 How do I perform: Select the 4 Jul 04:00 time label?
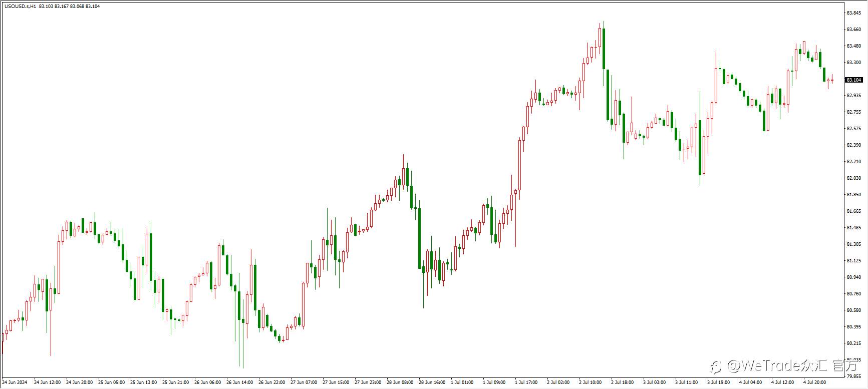point(751,382)
